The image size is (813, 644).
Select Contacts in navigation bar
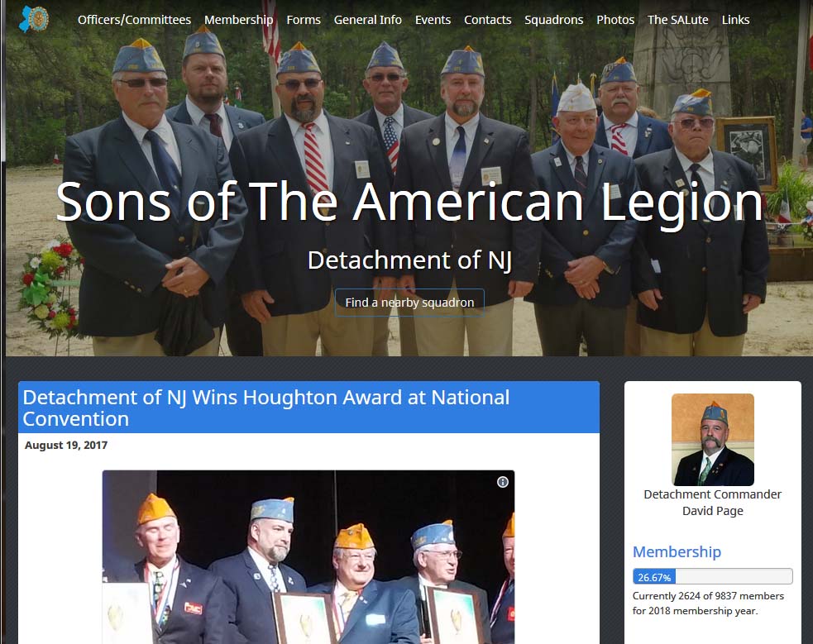(487, 20)
